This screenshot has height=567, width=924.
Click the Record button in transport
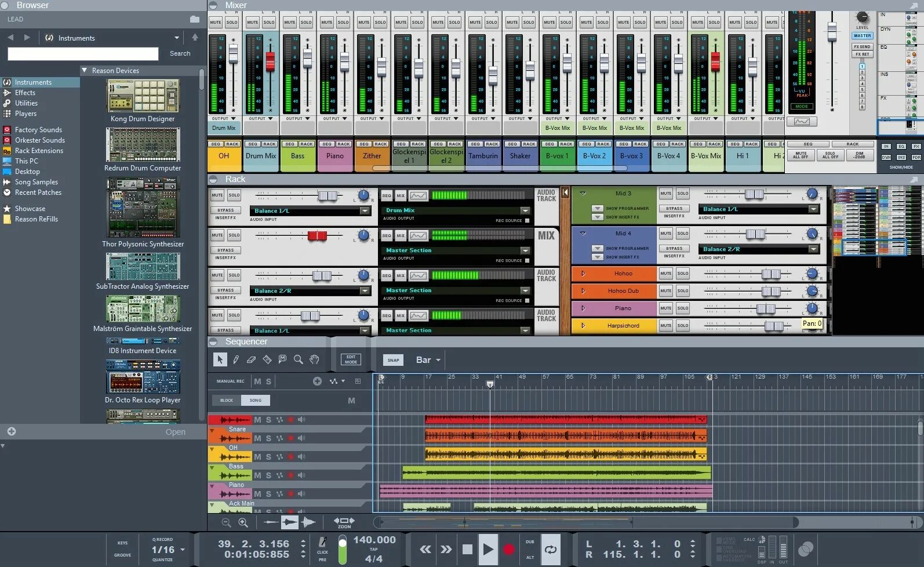point(509,549)
